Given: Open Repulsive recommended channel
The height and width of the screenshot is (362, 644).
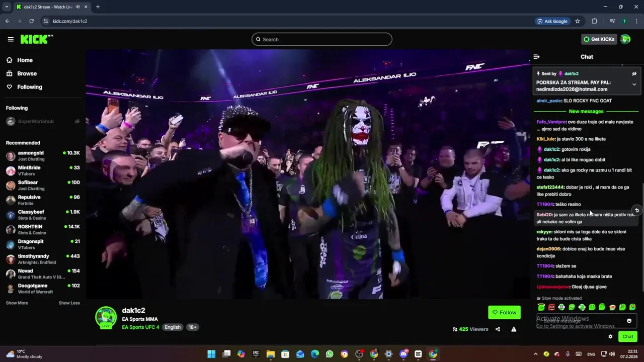Looking at the screenshot, I should 43,200.
